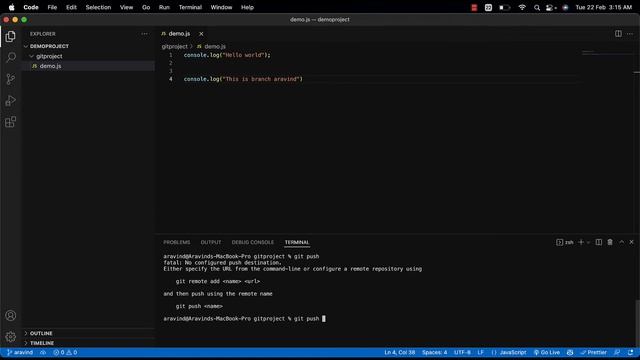This screenshot has height=360, width=640.
Task: Click the Copilot-style status bar icon near Prettier
Action: pos(570,352)
